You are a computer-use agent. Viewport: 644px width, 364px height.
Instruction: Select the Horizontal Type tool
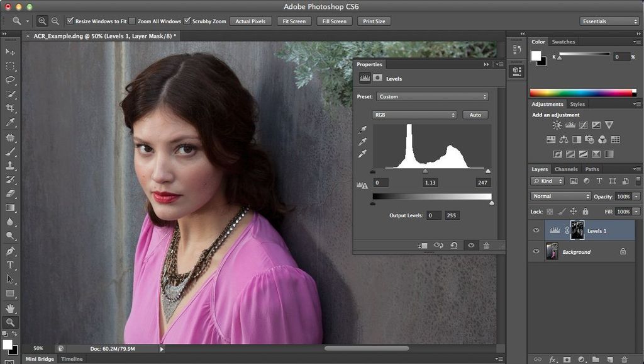[10, 265]
